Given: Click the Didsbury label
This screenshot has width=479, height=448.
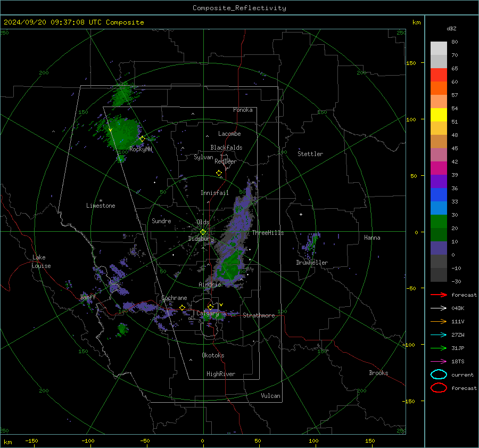Looking at the screenshot, I should 201,239.
